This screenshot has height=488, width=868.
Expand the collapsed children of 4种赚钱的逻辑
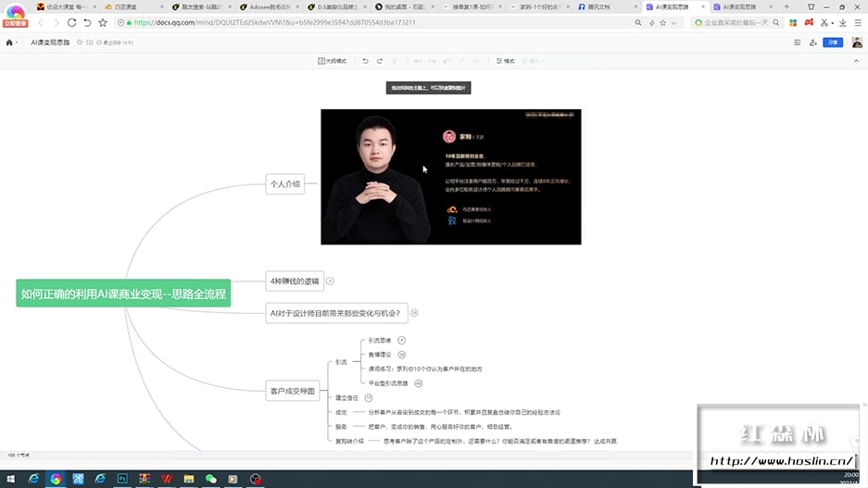[330, 282]
